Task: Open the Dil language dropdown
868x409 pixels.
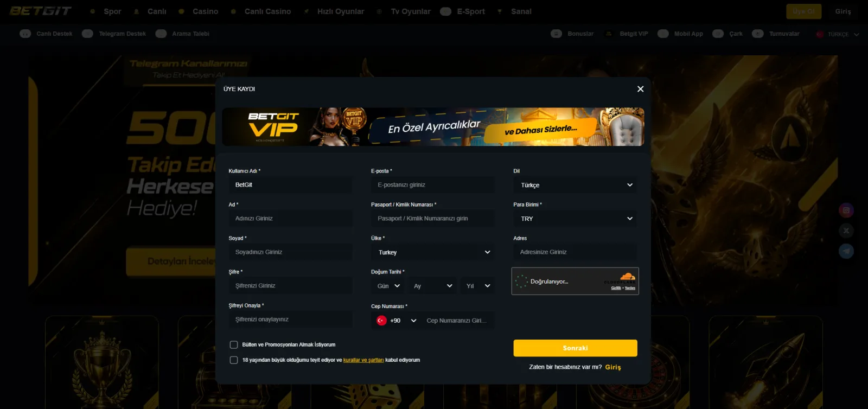Action: 575,185
